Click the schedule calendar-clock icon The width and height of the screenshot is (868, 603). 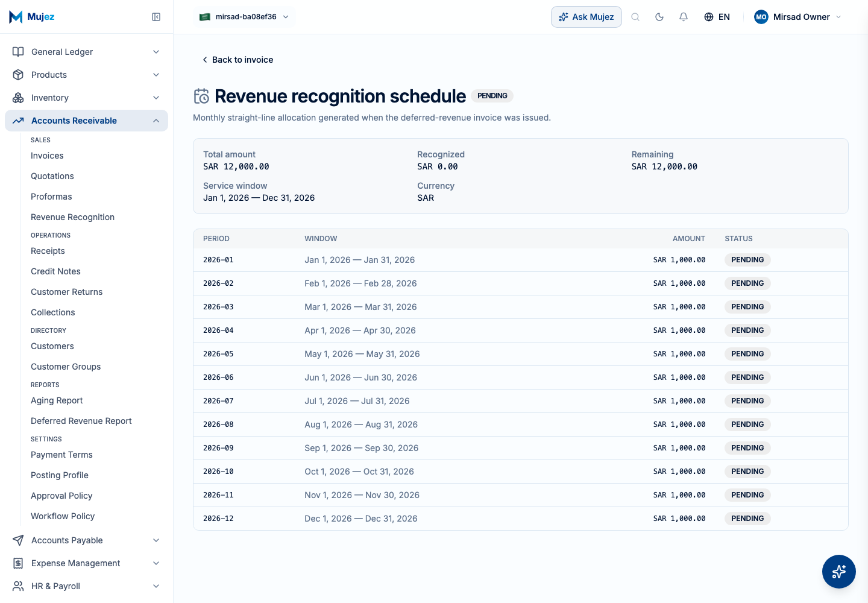201,96
